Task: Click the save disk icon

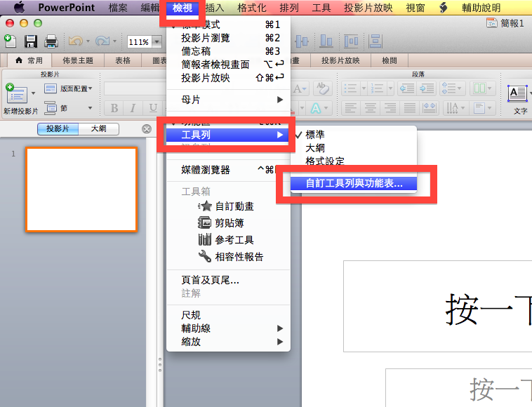Action: point(31,41)
